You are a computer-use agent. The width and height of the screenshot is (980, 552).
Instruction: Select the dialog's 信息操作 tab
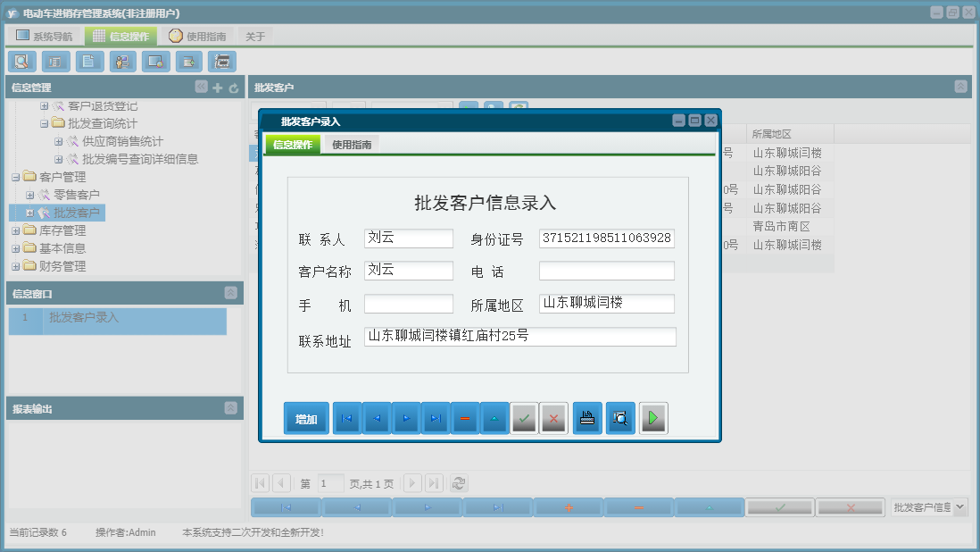(293, 145)
